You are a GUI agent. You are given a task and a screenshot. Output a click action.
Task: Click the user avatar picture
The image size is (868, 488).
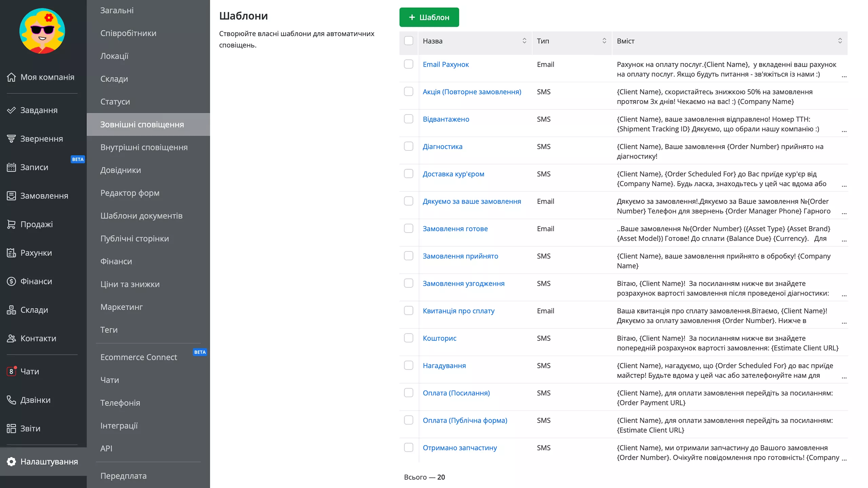(x=42, y=31)
